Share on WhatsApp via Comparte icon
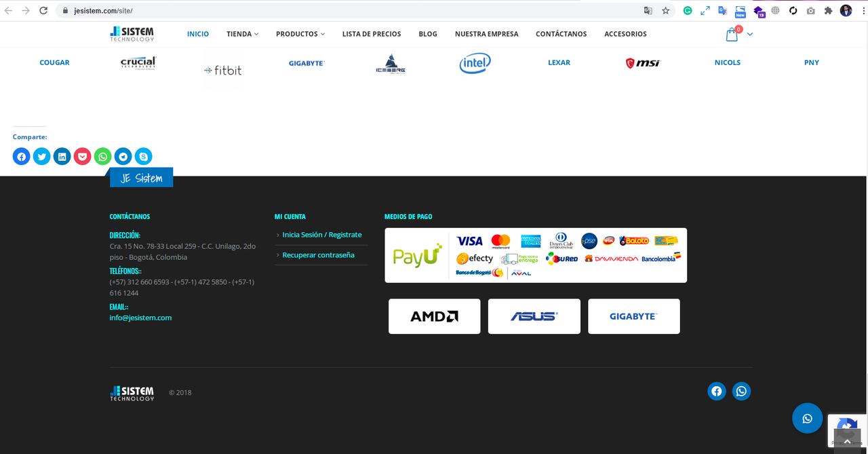 click(103, 157)
